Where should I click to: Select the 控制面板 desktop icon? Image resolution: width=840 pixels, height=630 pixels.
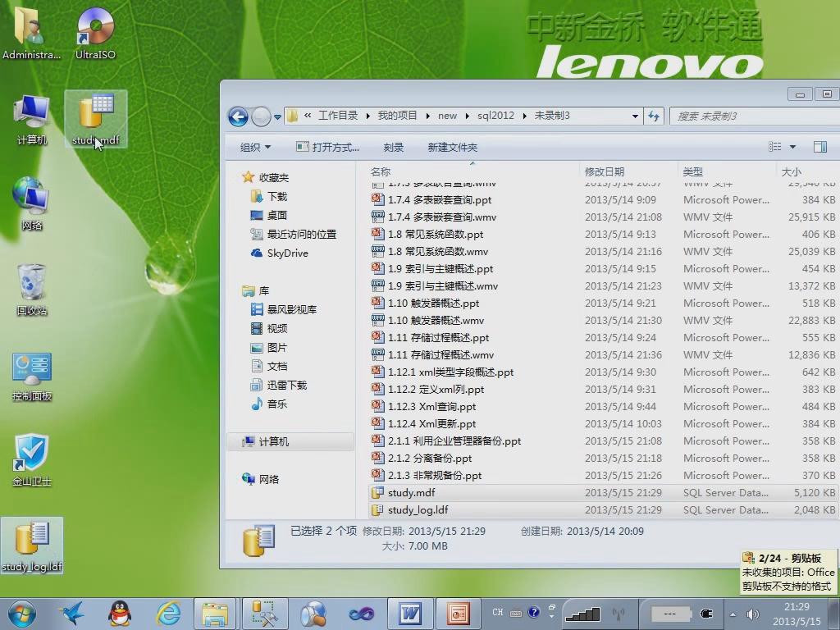tap(32, 376)
